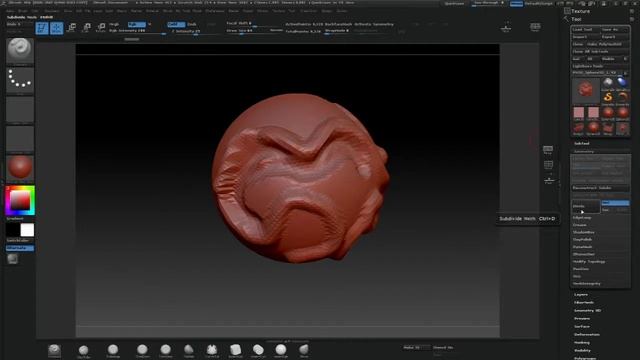This screenshot has width=640, height=360.
Task: Click the floor grid icon on right shelf
Action: pyautogui.click(x=548, y=165)
